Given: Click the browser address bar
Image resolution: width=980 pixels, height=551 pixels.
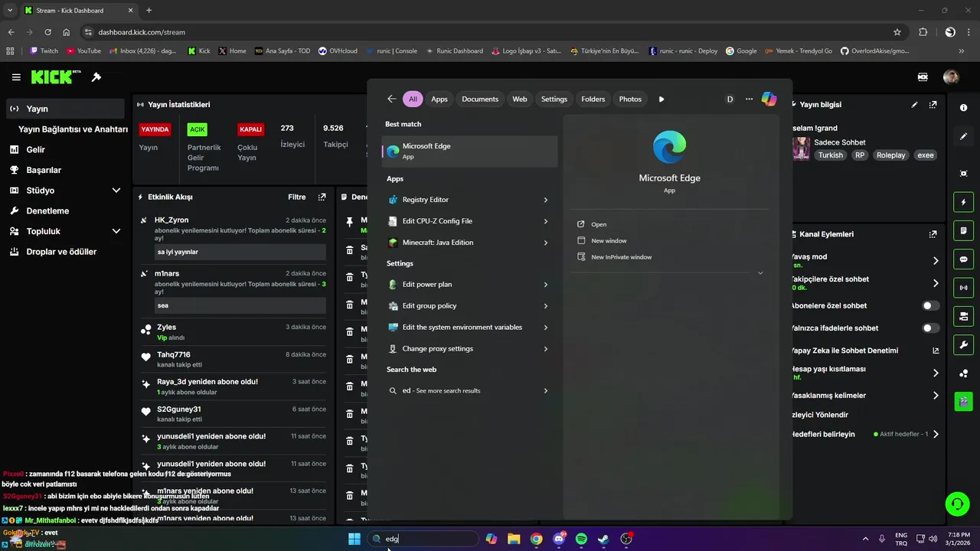Looking at the screenshot, I should tap(490, 32).
